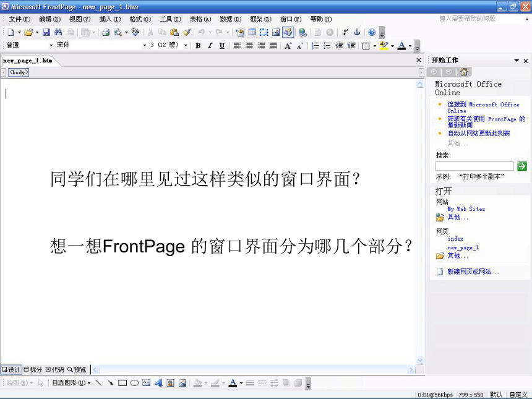
Task: Toggle Bold formatting
Action: tap(198, 45)
